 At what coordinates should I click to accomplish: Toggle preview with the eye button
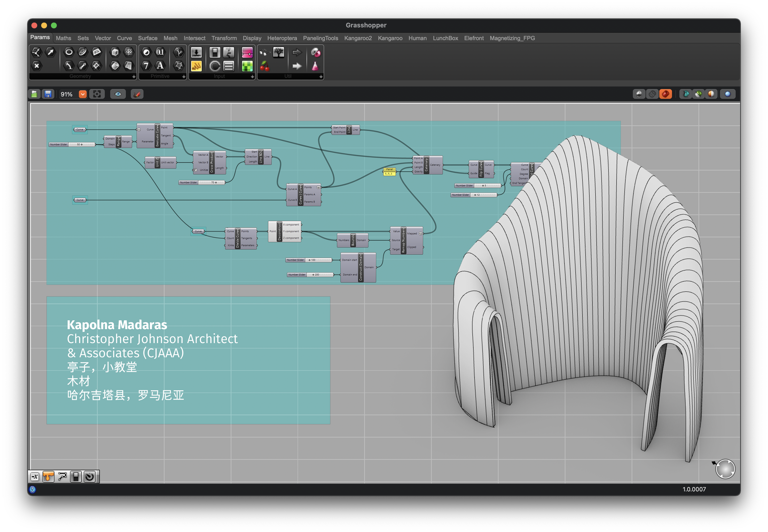click(x=118, y=94)
